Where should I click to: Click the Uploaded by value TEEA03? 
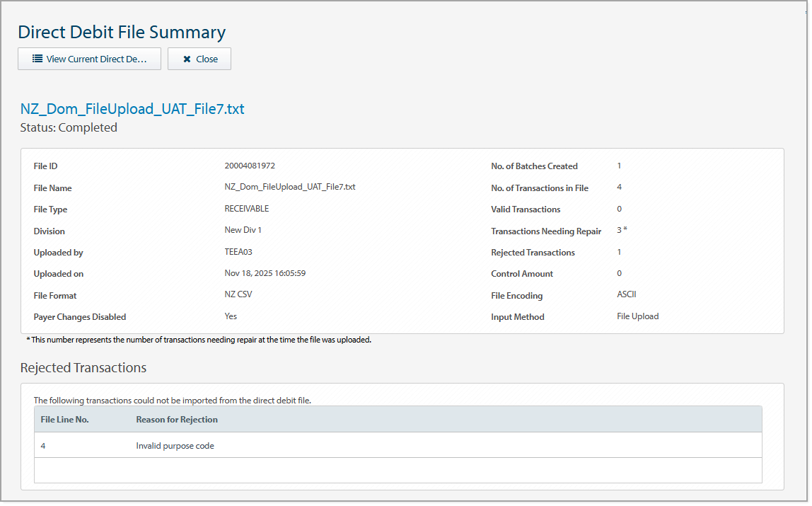click(x=239, y=253)
